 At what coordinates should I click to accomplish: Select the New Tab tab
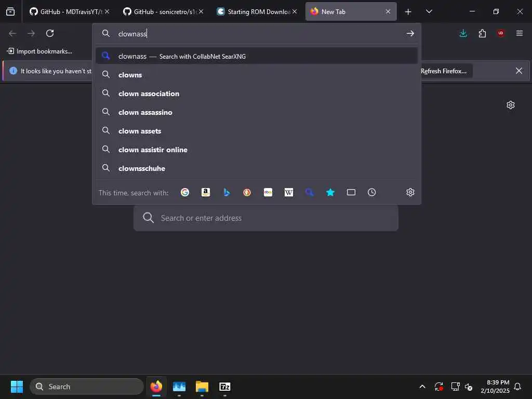(x=351, y=11)
